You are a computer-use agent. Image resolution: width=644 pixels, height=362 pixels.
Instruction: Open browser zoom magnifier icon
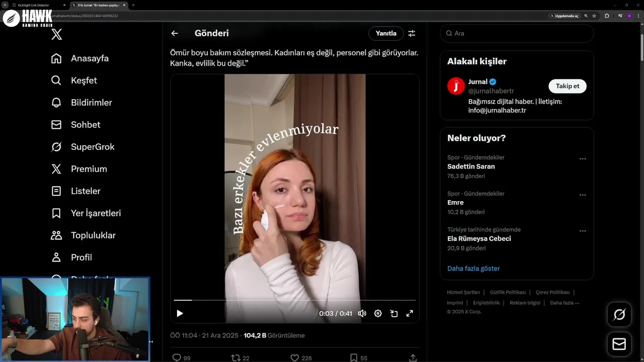[586, 16]
